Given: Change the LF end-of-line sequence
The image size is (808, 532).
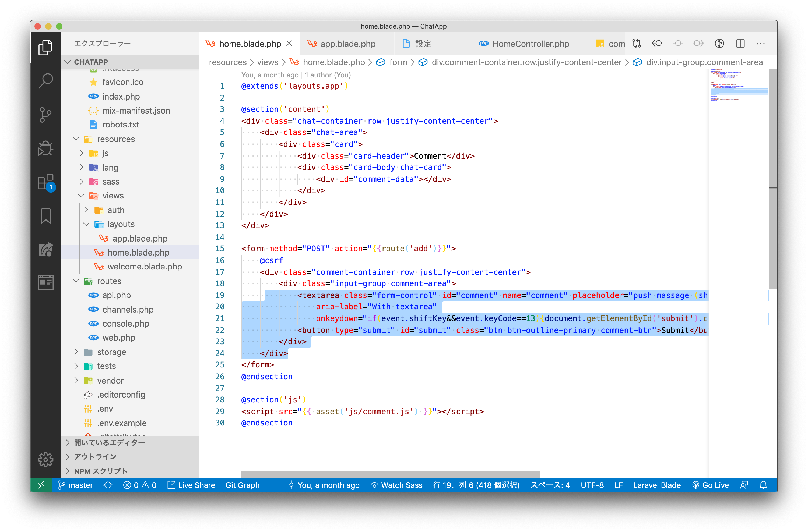Looking at the screenshot, I should tap(618, 485).
